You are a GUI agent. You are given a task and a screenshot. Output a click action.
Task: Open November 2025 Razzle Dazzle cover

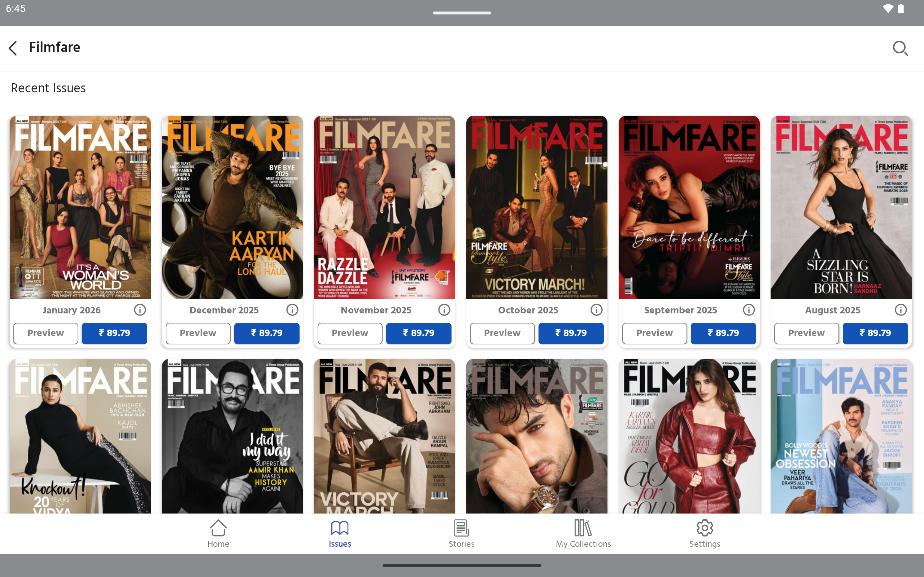pyautogui.click(x=384, y=207)
